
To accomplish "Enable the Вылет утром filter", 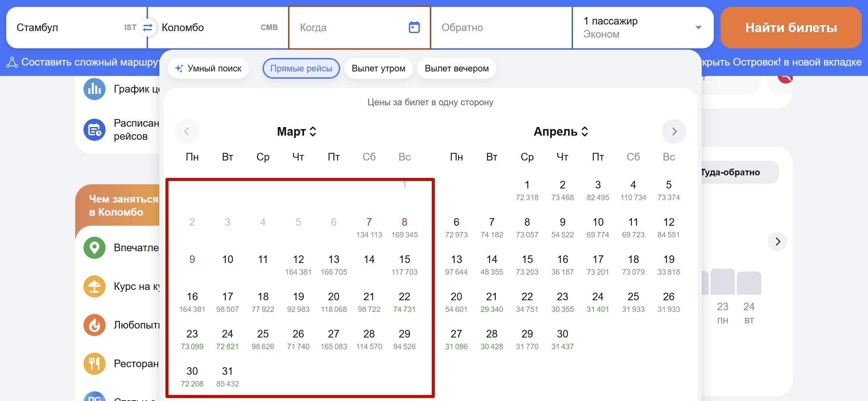I will tap(378, 68).
